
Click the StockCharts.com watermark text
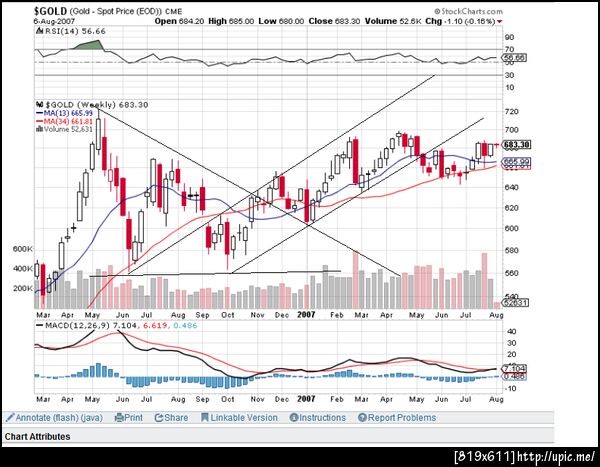click(472, 11)
